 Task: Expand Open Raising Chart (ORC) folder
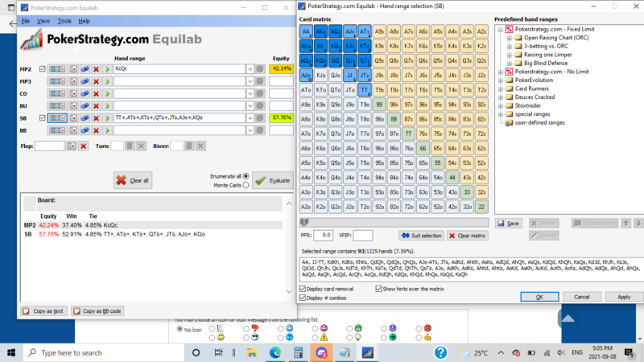click(x=510, y=38)
